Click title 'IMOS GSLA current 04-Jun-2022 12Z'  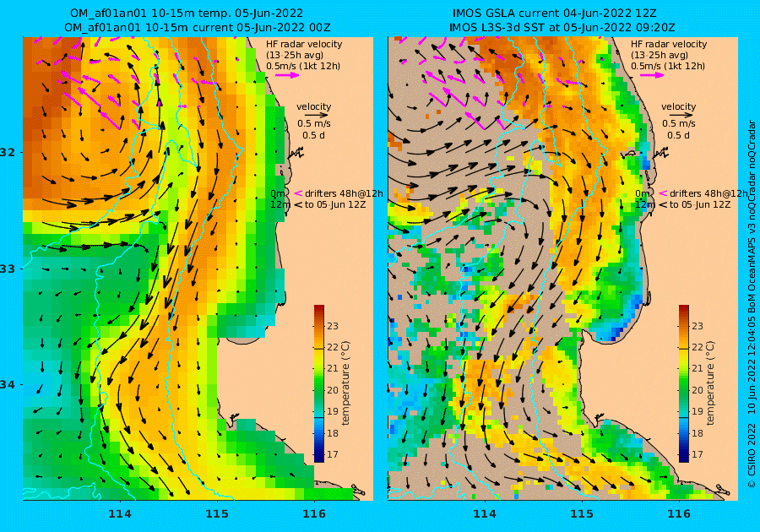tap(555, 13)
